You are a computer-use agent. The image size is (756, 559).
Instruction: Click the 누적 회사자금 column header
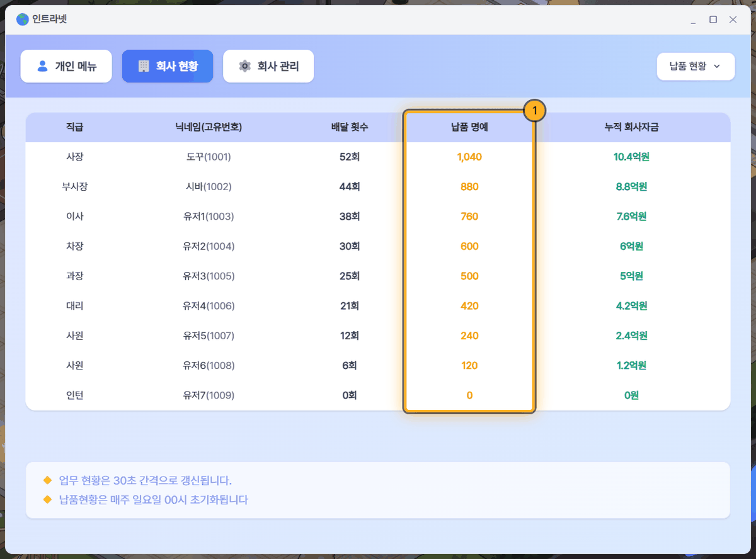tap(632, 127)
